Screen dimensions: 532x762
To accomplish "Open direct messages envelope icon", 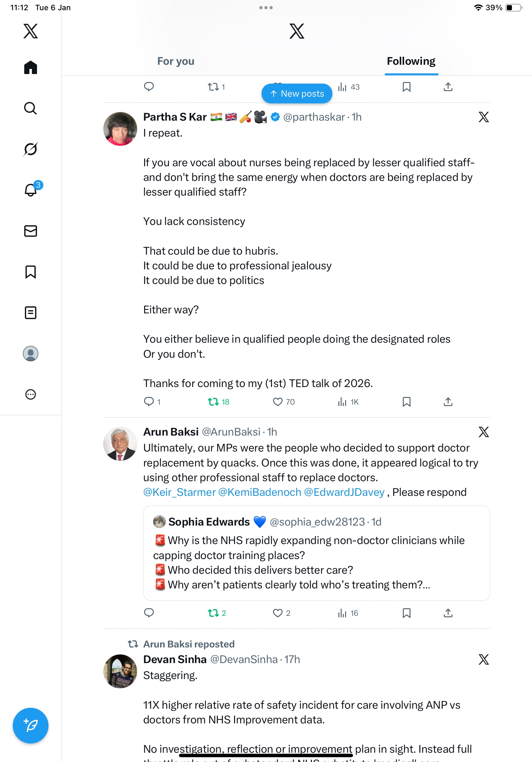I will tap(31, 231).
